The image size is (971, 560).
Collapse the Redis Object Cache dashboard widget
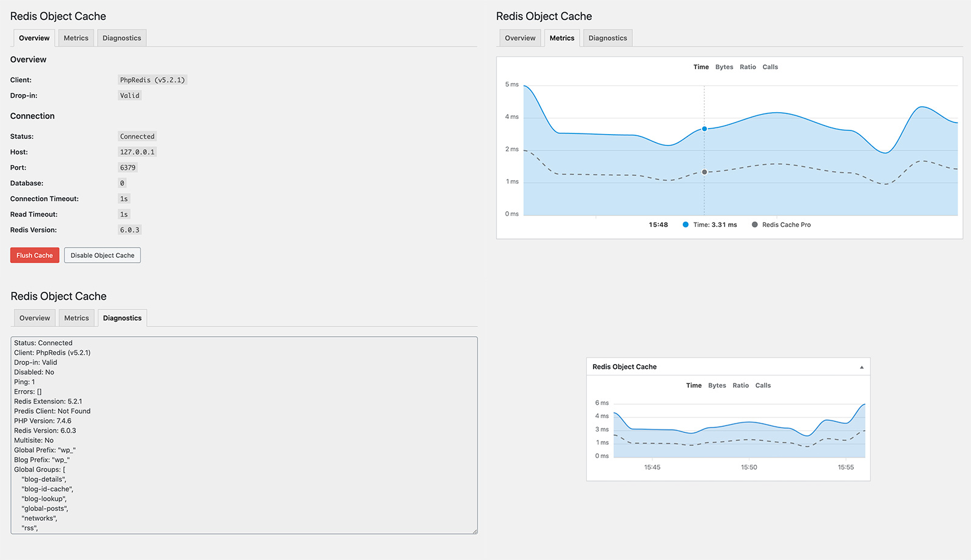(x=861, y=366)
